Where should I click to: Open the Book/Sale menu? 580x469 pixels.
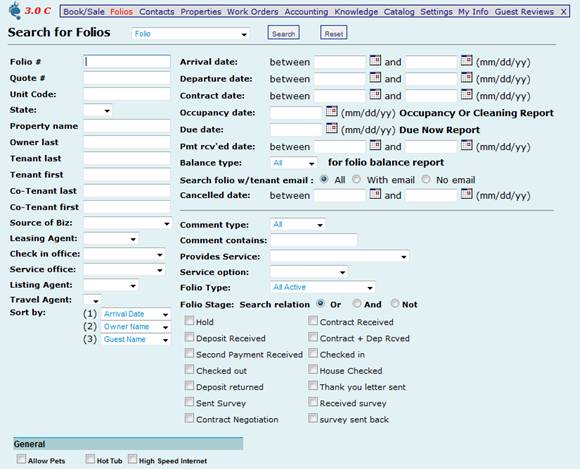tap(84, 12)
